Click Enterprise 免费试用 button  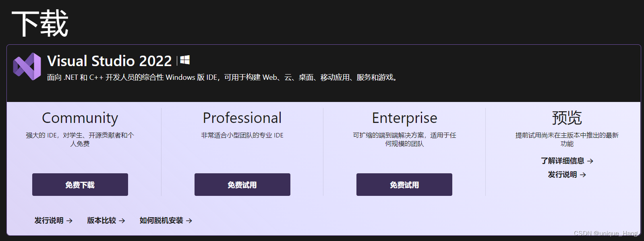point(404,185)
